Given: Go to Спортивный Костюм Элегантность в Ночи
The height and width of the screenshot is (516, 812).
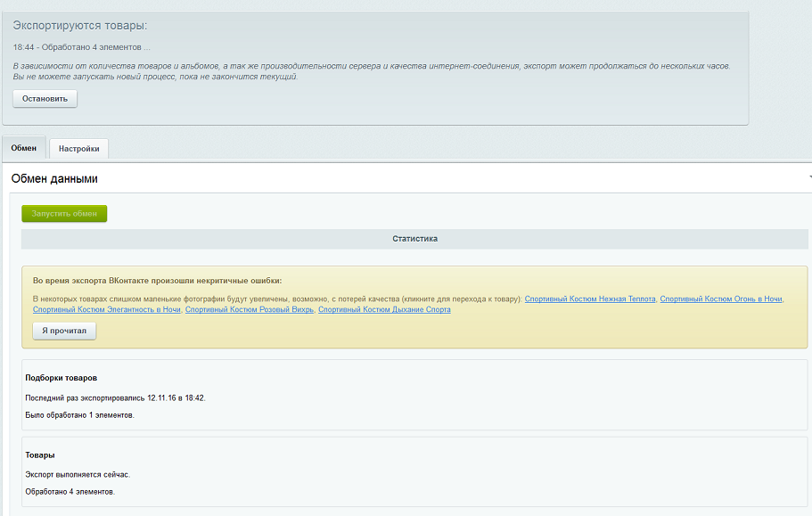Looking at the screenshot, I should 106,309.
